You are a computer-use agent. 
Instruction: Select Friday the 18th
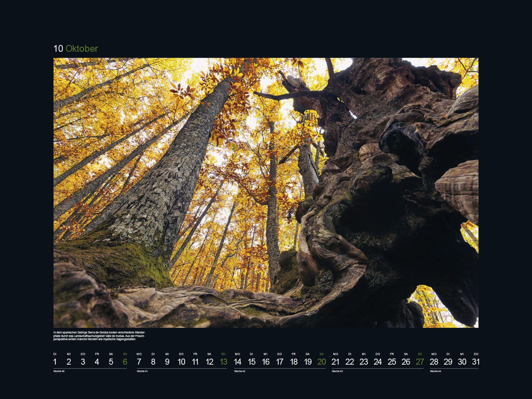tap(294, 362)
